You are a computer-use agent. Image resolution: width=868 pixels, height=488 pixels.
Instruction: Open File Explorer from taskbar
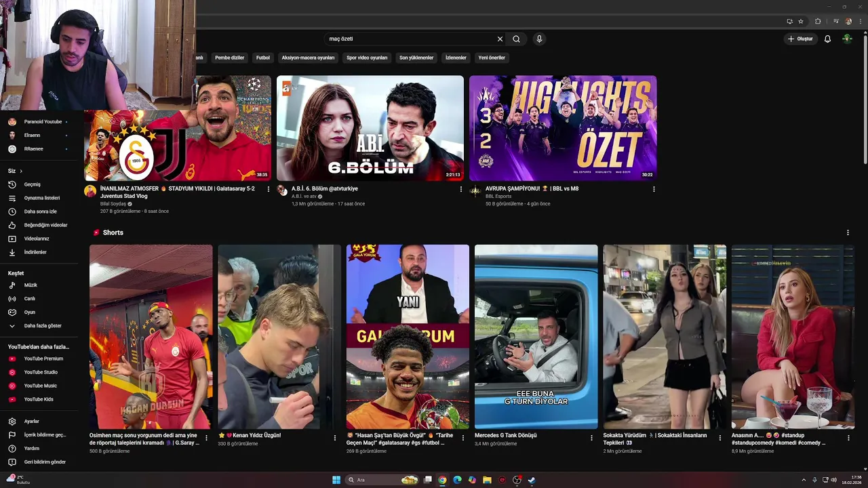487,480
